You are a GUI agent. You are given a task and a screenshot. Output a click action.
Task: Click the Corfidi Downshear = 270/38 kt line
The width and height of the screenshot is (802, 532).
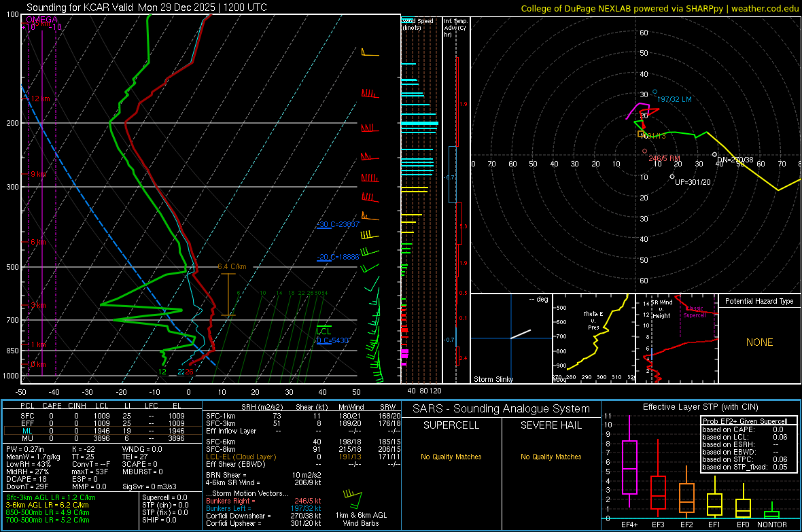264,516
